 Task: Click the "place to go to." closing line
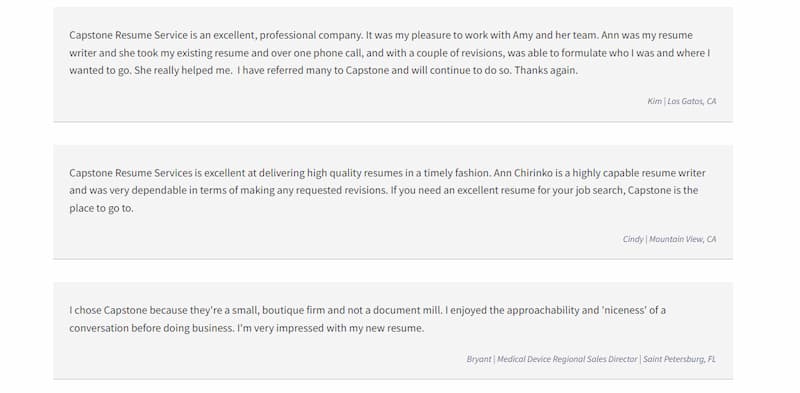pos(101,208)
